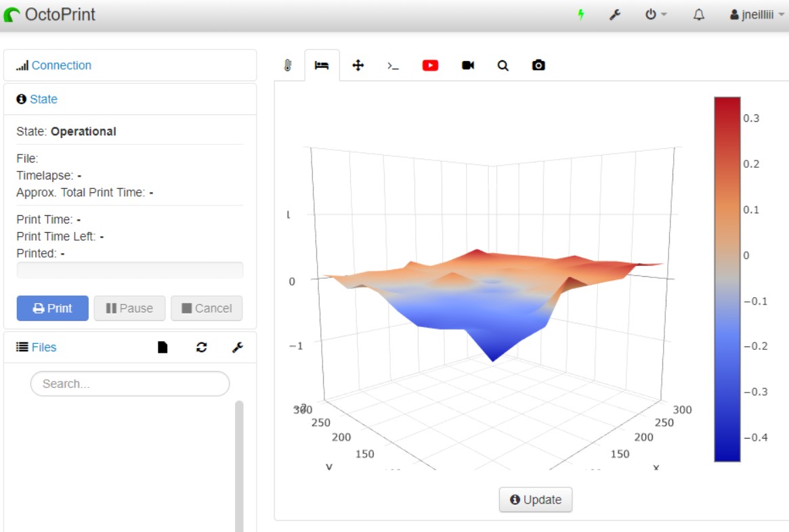Collapse the State panel
This screenshot has width=789, height=532.
tap(44, 99)
